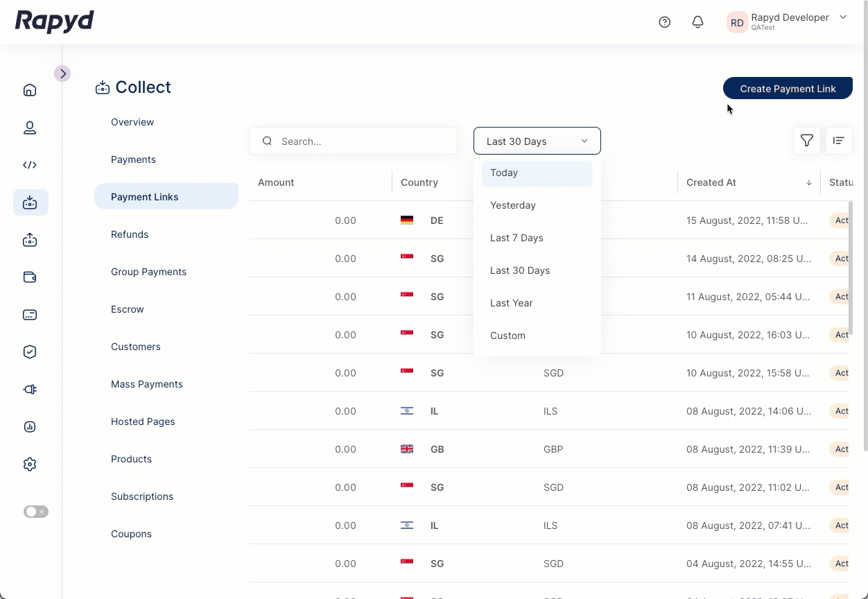This screenshot has width=868, height=599.
Task: Go to Overview in Collect menu
Action: coord(132,122)
